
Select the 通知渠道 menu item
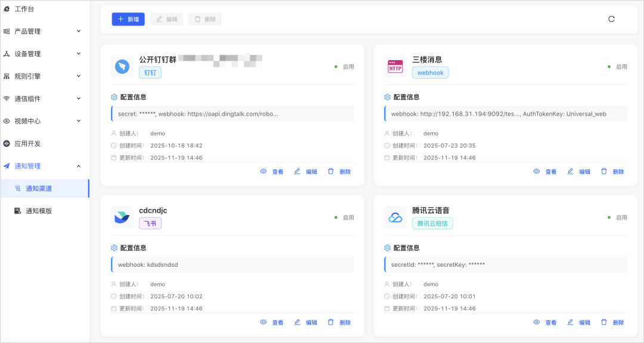(x=44, y=188)
